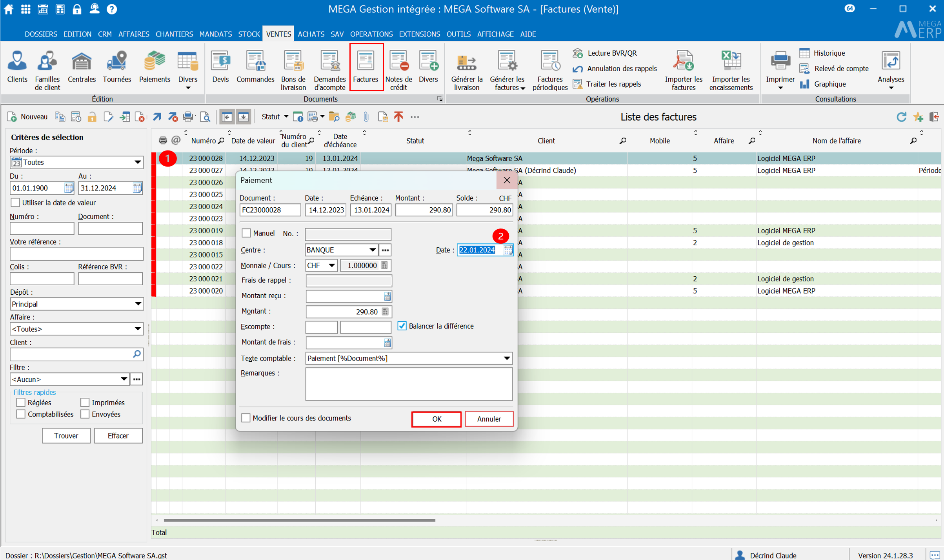Click Annuler in Paiement dialog
Image resolution: width=944 pixels, height=560 pixels.
click(489, 419)
